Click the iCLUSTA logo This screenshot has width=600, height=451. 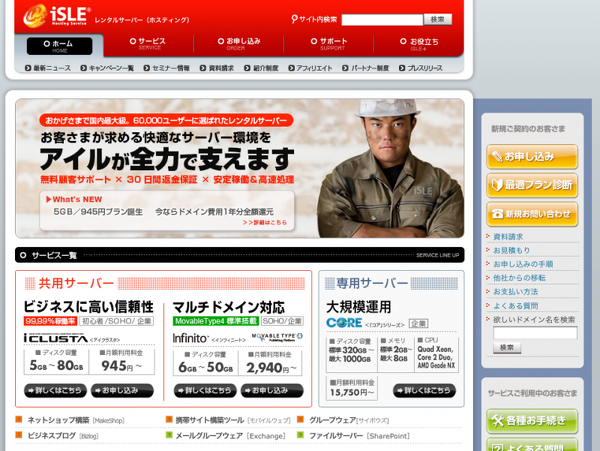click(x=56, y=338)
